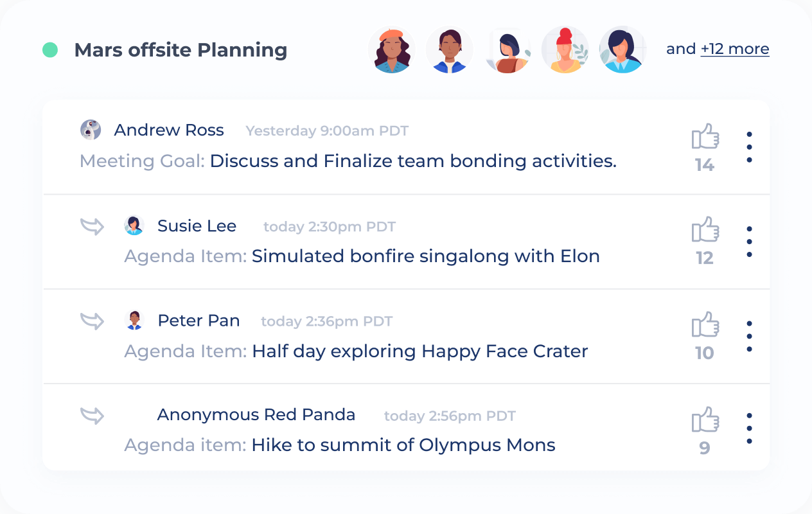Click the red-haired participant avatar in the header
Viewport: 812px width, 514px height.
565,49
